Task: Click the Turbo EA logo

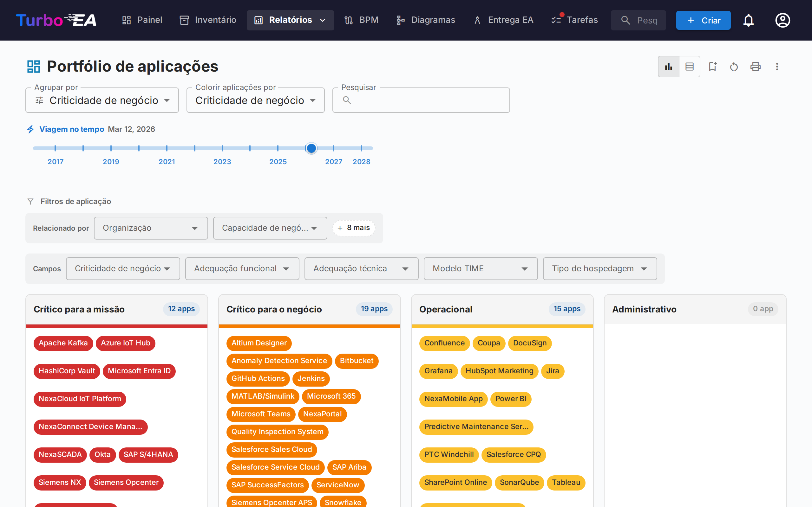Action: [x=56, y=21]
